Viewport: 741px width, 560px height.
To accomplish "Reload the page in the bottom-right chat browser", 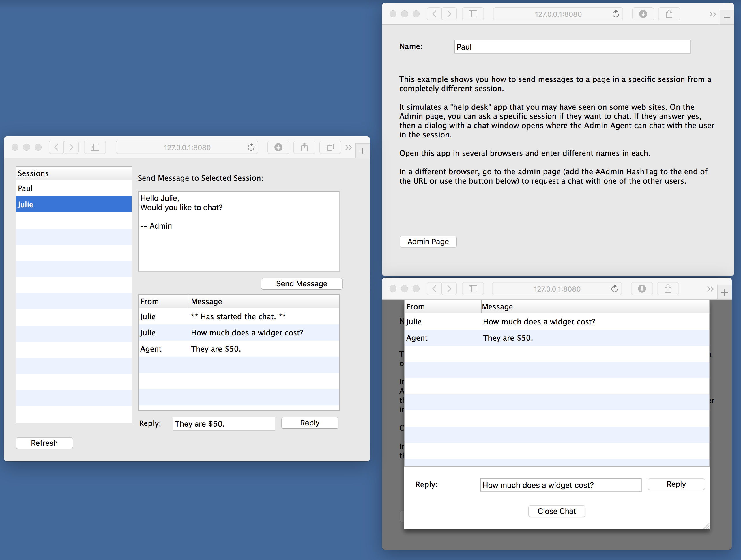I will coord(614,289).
